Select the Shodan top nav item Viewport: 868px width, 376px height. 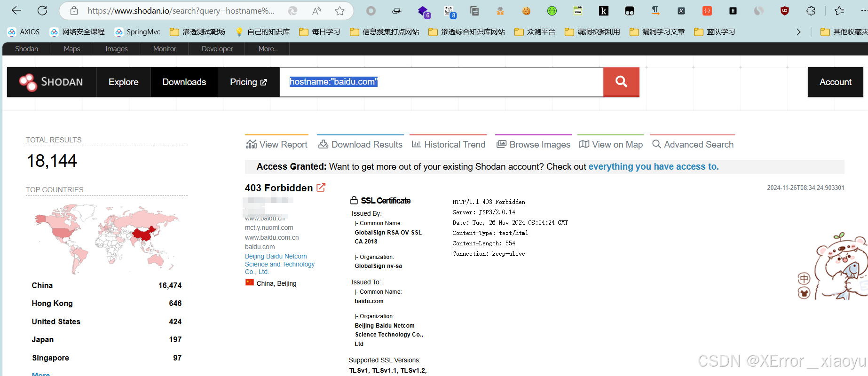[26, 48]
